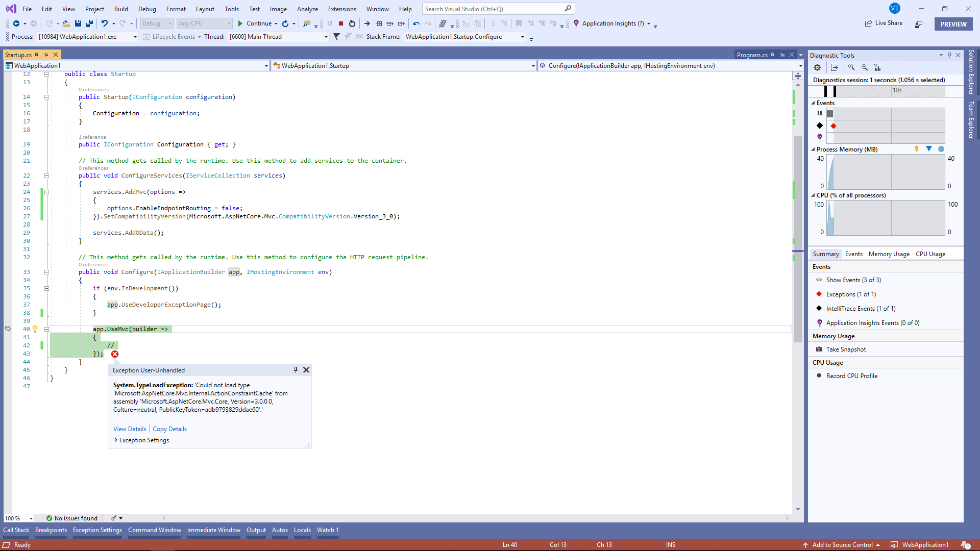980x551 pixels.
Task: Open the Analyze menu
Action: [x=307, y=9]
